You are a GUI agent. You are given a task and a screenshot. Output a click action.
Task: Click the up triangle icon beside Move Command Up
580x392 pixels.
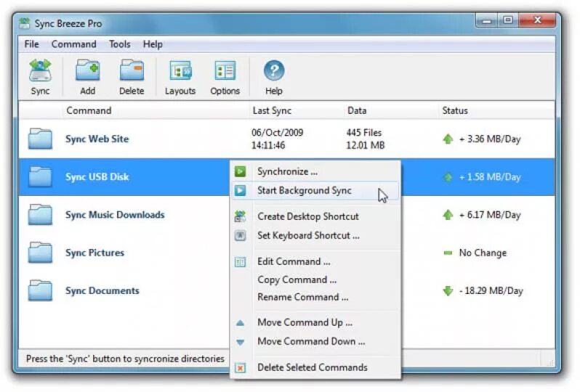240,323
